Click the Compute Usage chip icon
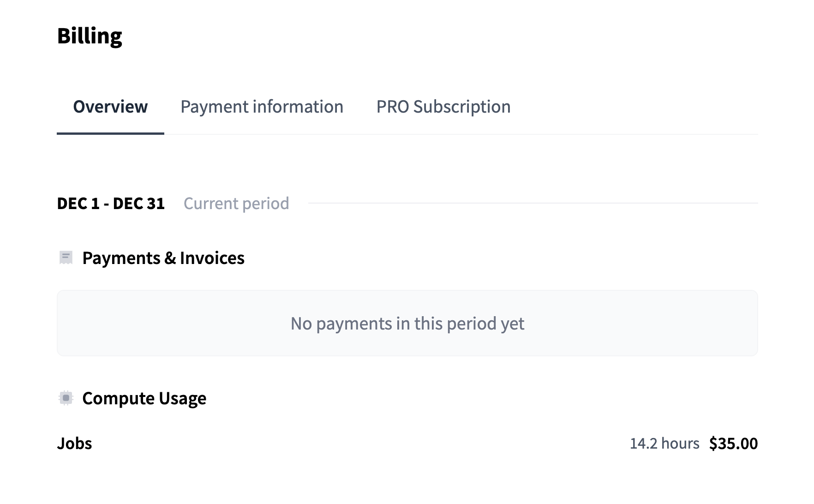Viewport: 814px width, 504px height. 66,398
